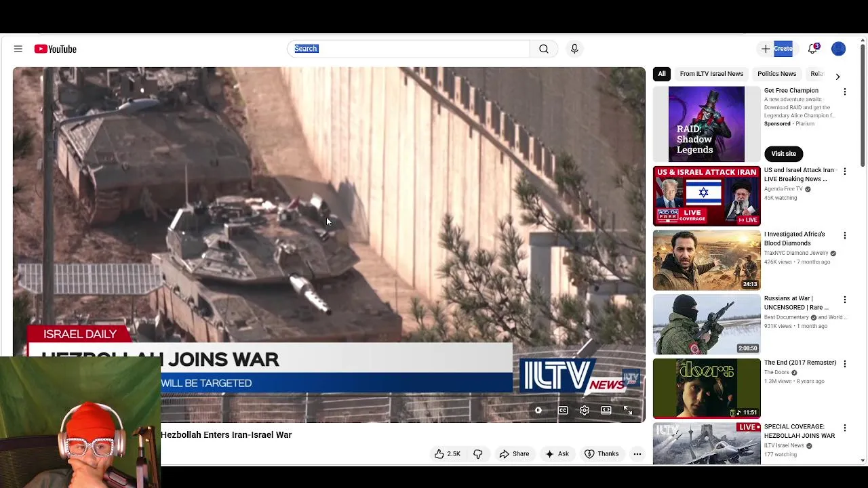Open options for Russians at War video

(x=845, y=300)
